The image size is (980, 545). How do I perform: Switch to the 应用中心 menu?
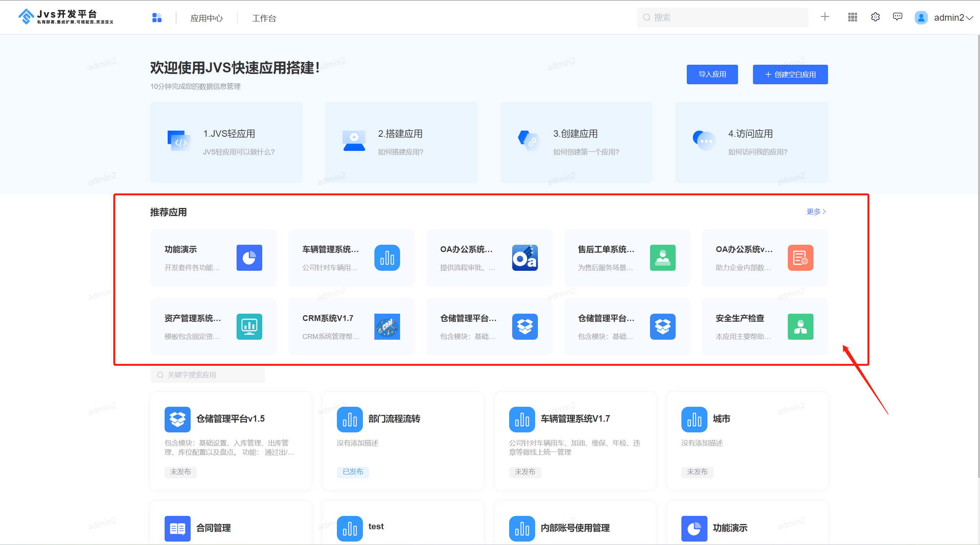pyautogui.click(x=206, y=18)
